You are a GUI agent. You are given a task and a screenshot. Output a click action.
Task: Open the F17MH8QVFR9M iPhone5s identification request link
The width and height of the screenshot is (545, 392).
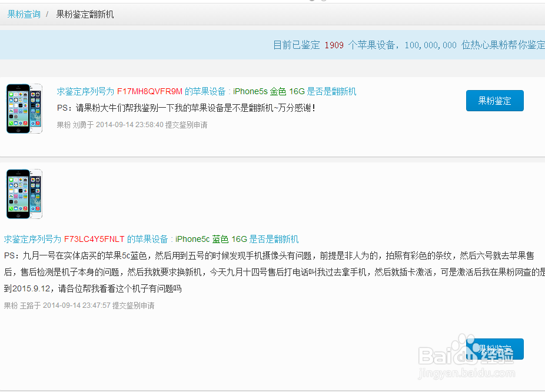[207, 91]
